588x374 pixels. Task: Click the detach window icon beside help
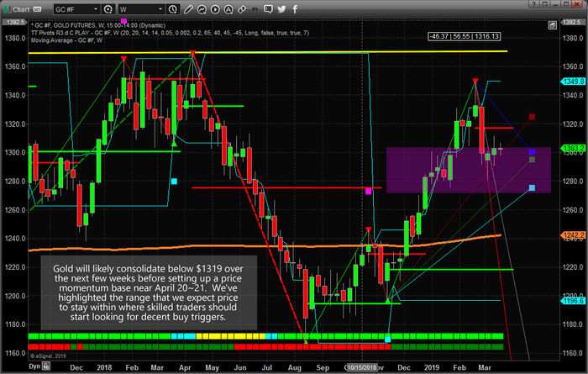pyautogui.click(x=544, y=4)
